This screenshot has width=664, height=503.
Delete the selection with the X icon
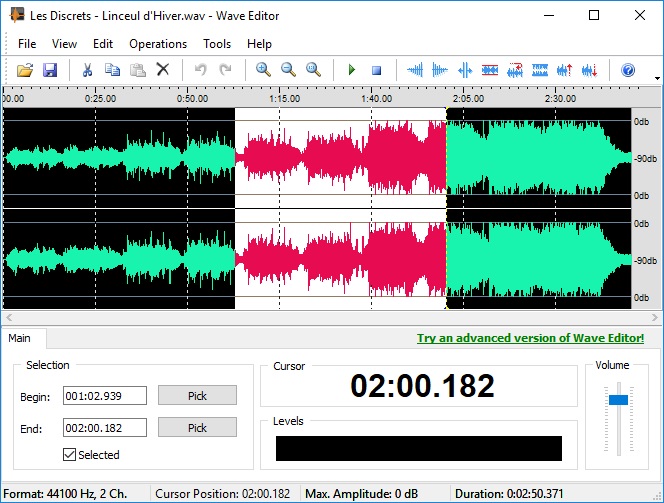pyautogui.click(x=163, y=69)
